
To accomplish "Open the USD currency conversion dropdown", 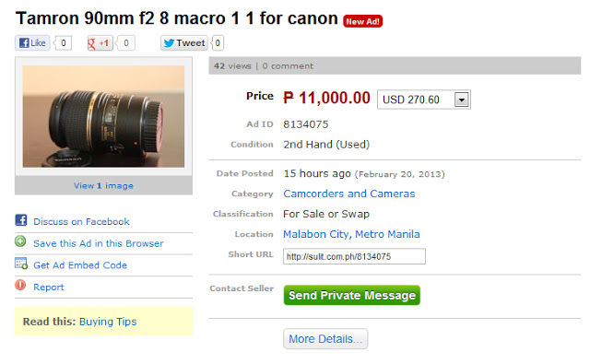I will (424, 100).
